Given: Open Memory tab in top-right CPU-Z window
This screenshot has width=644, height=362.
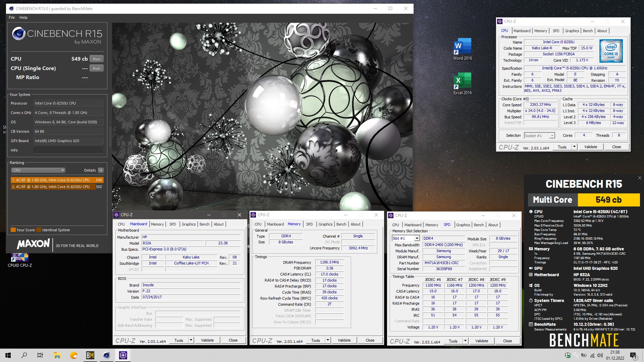Looking at the screenshot, I should [541, 31].
